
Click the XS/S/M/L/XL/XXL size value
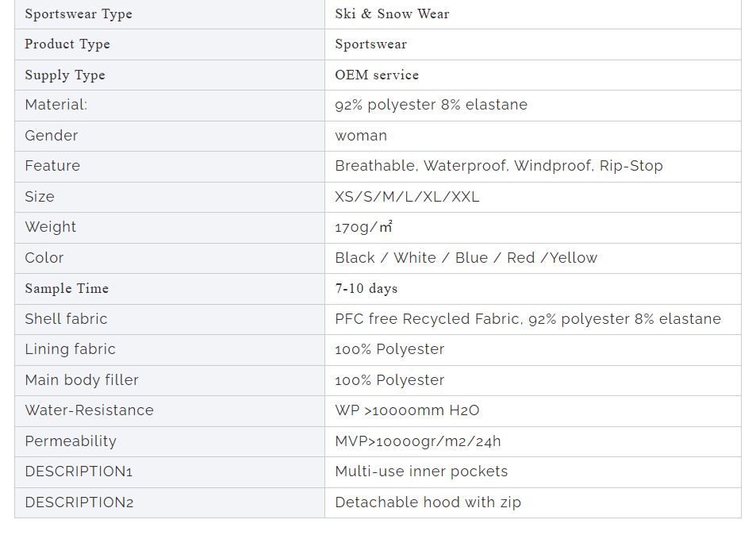click(408, 197)
